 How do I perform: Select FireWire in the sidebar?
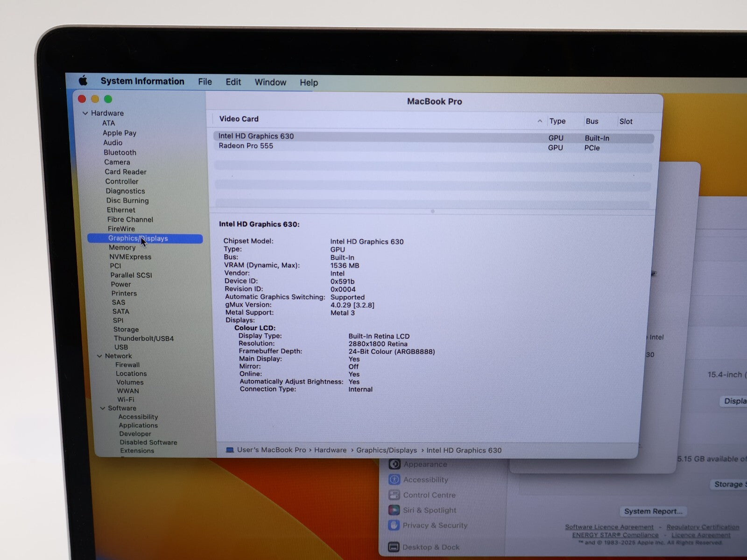(121, 229)
